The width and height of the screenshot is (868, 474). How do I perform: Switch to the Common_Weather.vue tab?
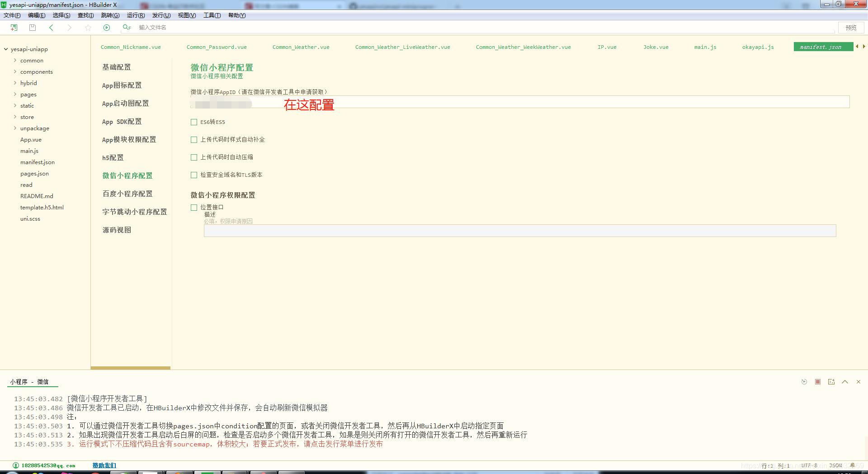pos(301,47)
